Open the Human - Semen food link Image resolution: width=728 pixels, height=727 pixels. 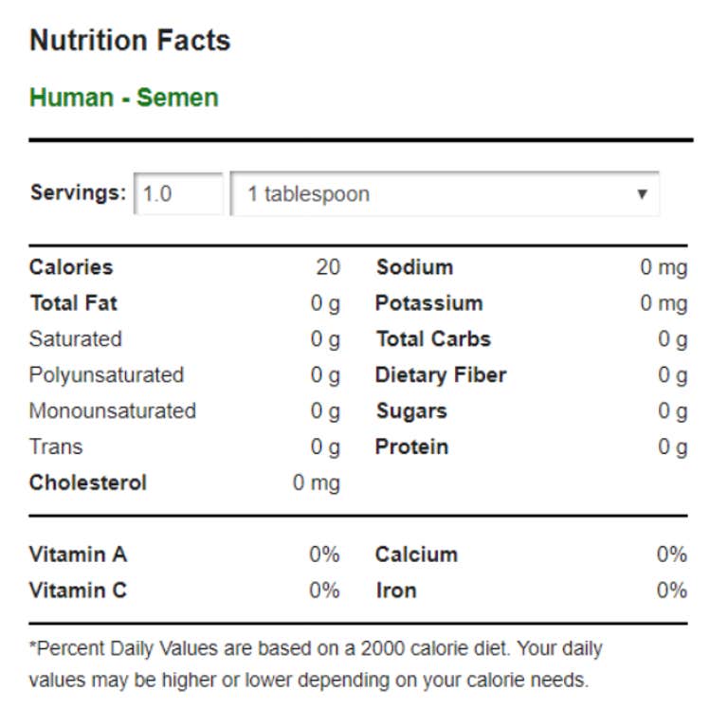(124, 98)
